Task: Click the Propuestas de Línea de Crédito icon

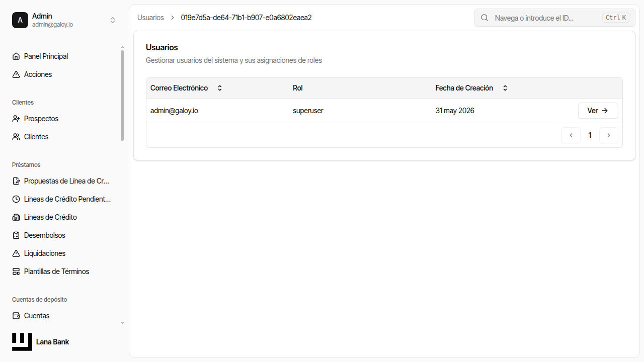Action: 16,181
